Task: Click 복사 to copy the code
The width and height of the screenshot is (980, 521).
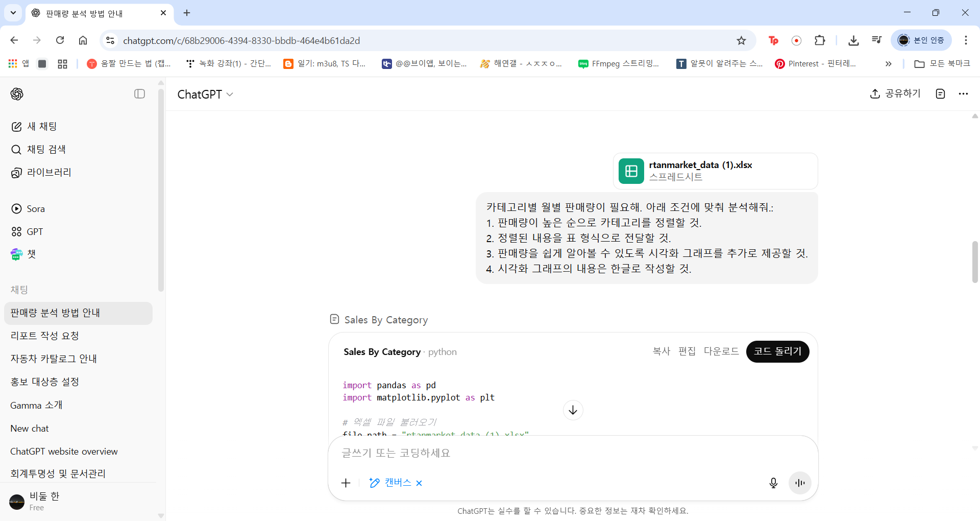Action: tap(661, 351)
